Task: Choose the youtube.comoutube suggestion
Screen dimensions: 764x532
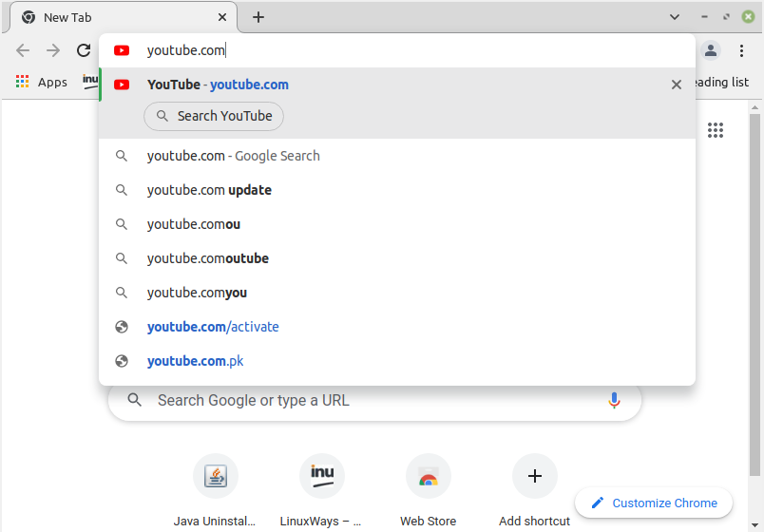Action: point(397,258)
